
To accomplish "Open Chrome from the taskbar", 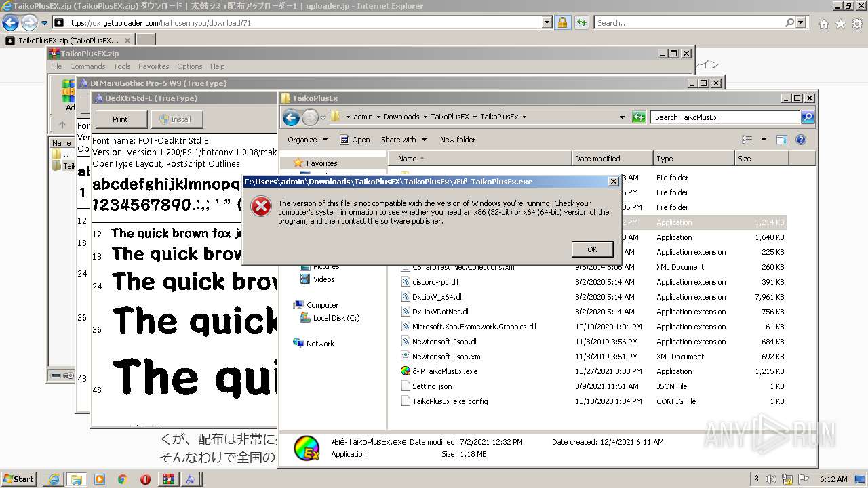I will (x=122, y=479).
